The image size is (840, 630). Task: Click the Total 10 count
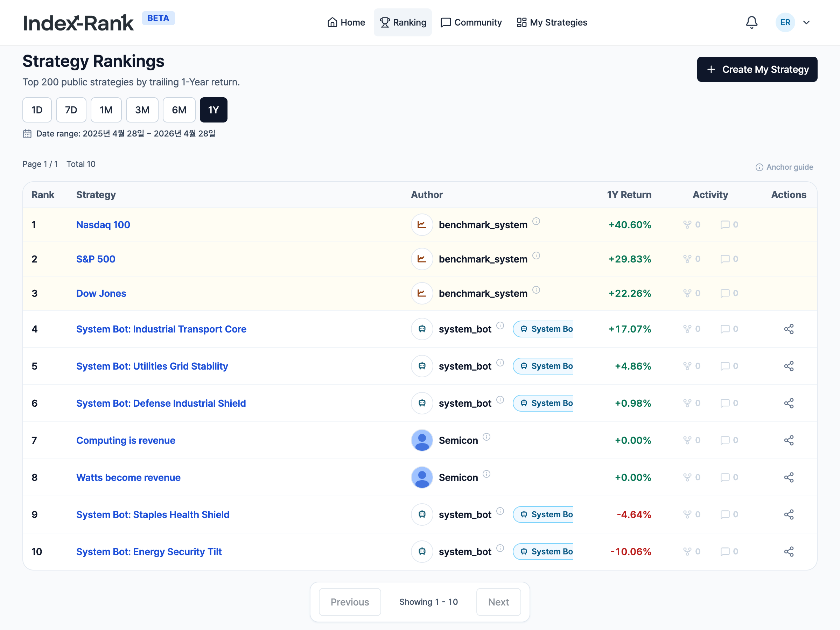click(81, 164)
